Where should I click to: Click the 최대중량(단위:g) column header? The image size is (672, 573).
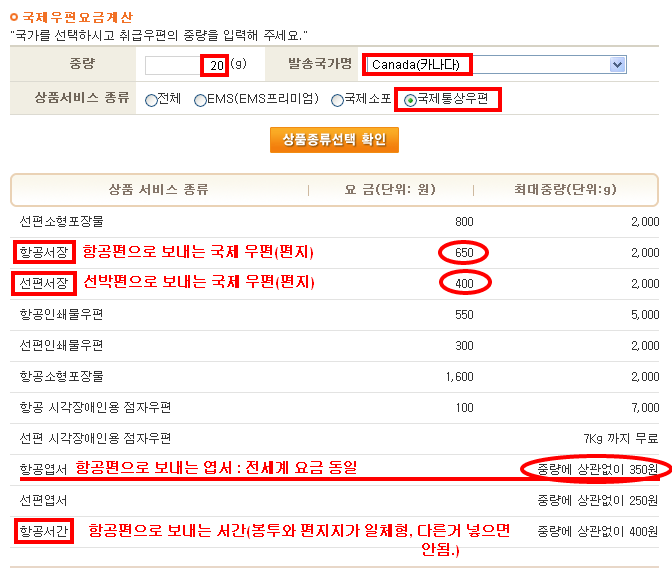click(565, 189)
